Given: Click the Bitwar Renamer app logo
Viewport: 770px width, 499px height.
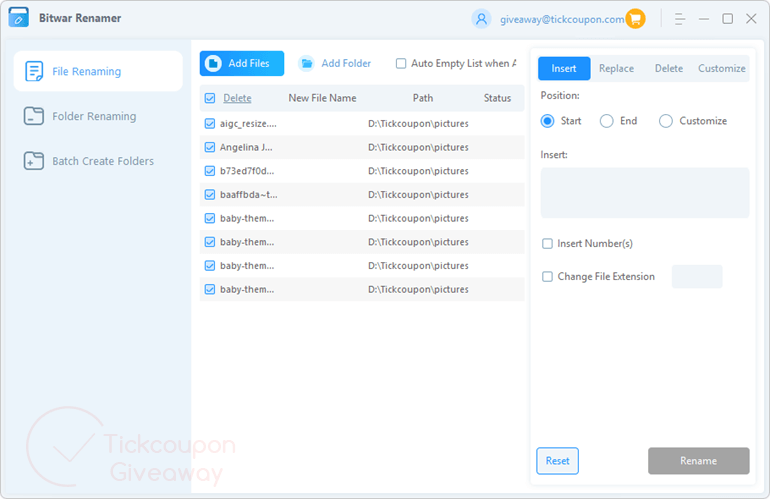Looking at the screenshot, I should click(19, 17).
